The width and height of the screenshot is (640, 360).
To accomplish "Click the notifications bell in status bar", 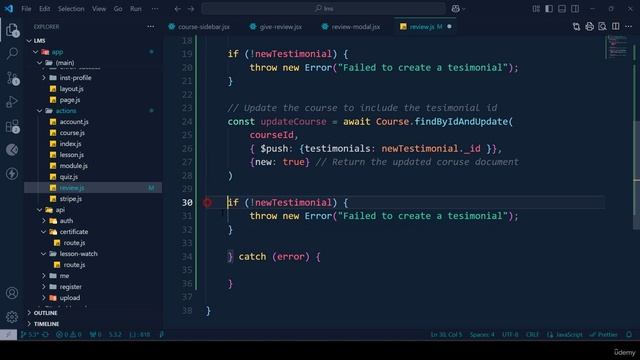I will 629,334.
